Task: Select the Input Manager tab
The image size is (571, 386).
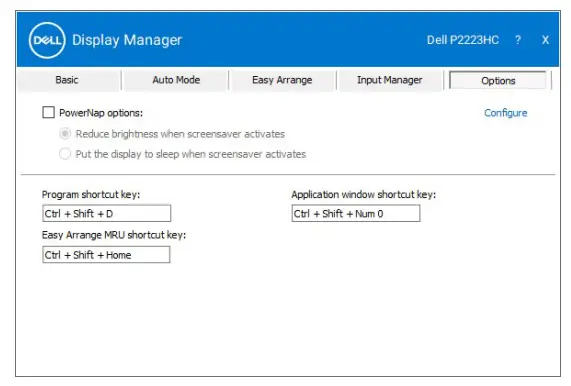Action: pyautogui.click(x=390, y=80)
